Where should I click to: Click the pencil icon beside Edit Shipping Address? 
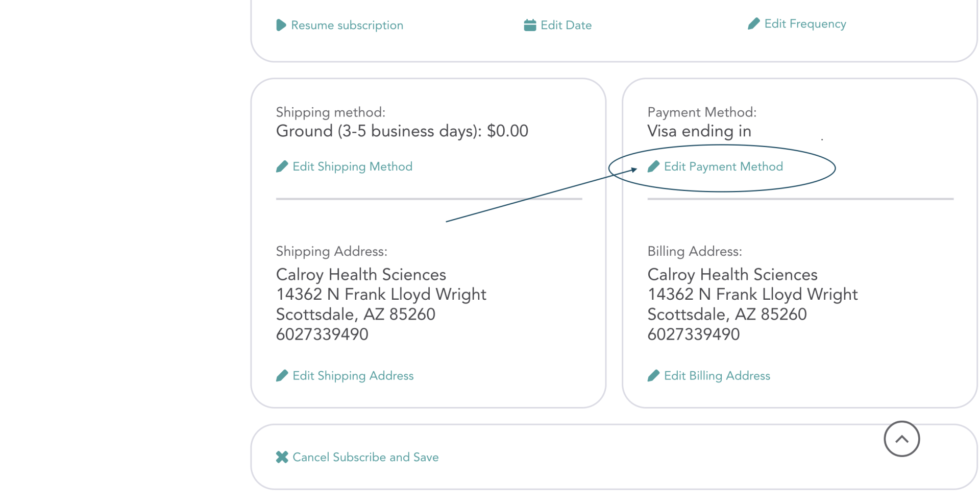point(282,376)
